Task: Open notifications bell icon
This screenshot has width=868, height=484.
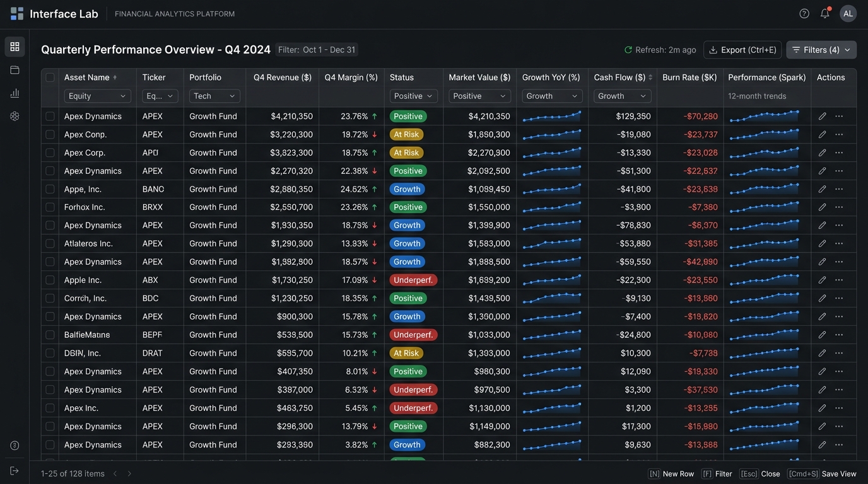Action: pyautogui.click(x=825, y=14)
